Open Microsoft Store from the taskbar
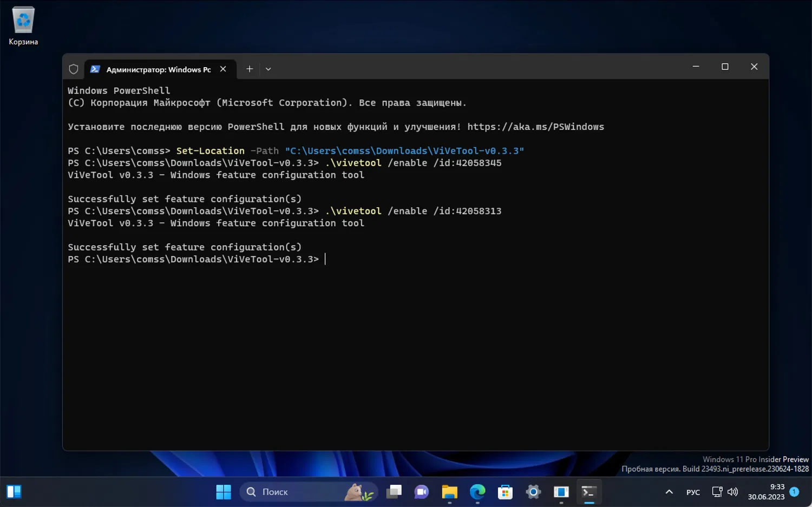The image size is (812, 507). click(505, 492)
